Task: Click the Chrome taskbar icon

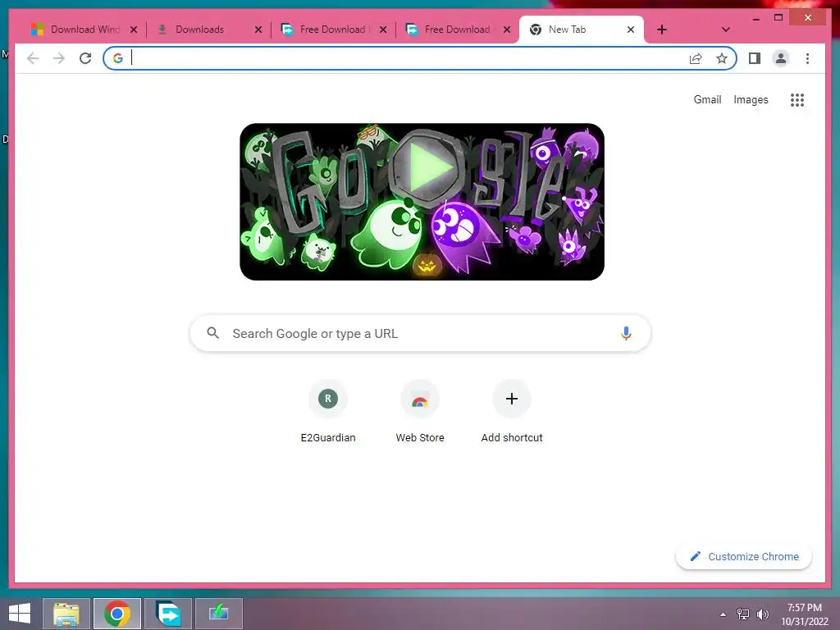Action: [x=117, y=614]
